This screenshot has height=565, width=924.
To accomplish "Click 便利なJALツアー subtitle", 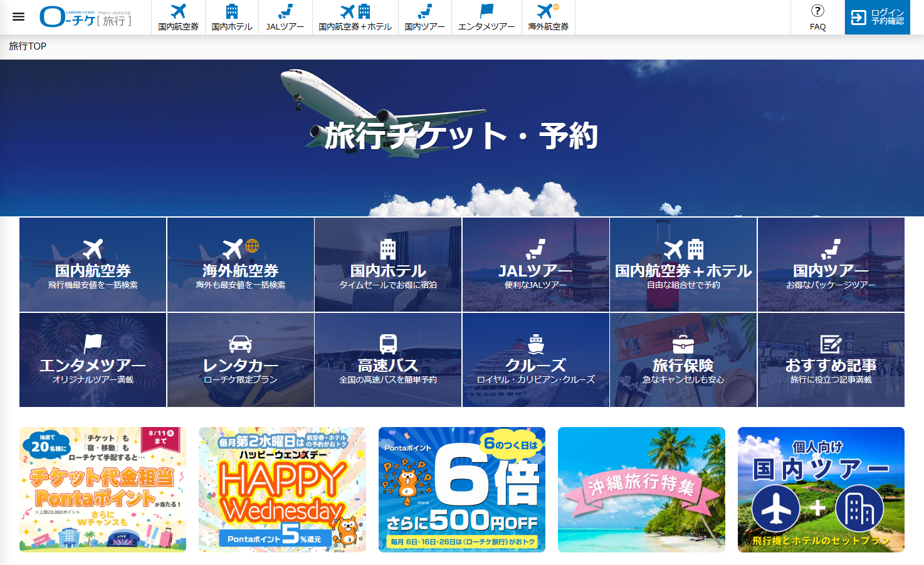I will (536, 285).
